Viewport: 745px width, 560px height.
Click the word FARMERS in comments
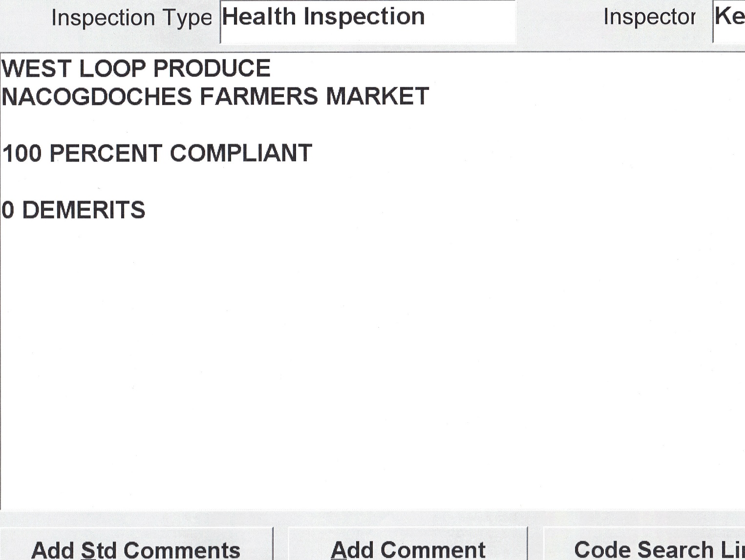(x=259, y=96)
